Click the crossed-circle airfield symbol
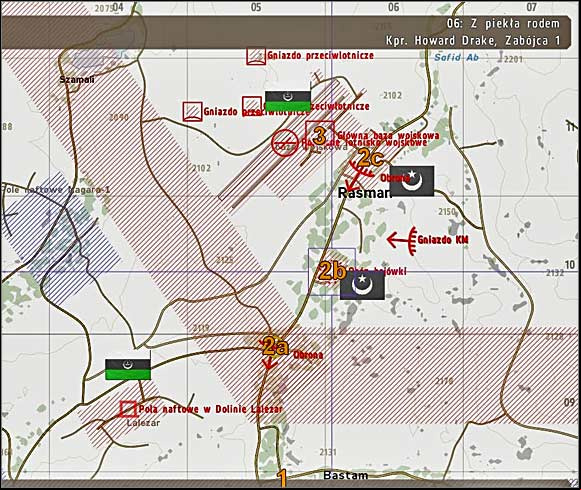 click(285, 143)
